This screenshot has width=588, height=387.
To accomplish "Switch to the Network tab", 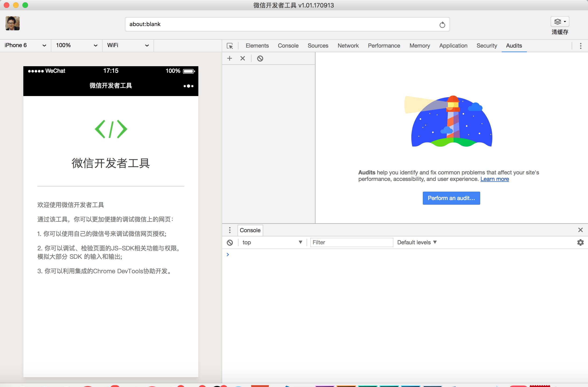I will [x=348, y=46].
